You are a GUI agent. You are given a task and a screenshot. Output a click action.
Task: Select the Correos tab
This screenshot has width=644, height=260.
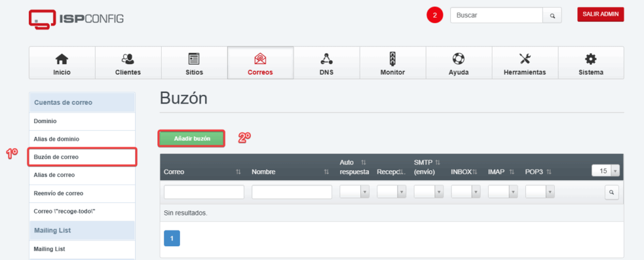click(260, 62)
